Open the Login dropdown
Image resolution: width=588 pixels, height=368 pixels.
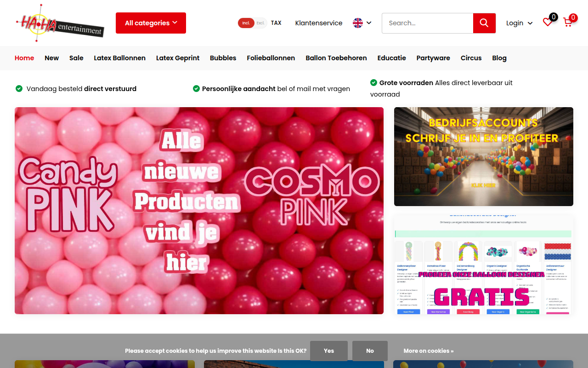(519, 23)
